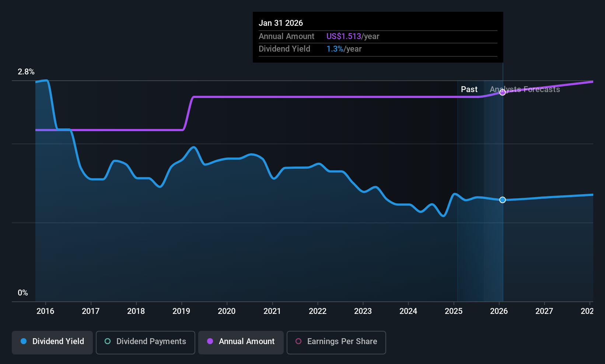Click the Jan 31 2026 tooltip header
This screenshot has height=364, width=605.
pos(281,23)
